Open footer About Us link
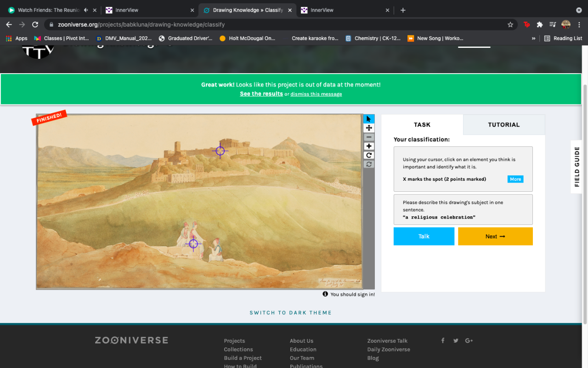588x368 pixels. (301, 341)
